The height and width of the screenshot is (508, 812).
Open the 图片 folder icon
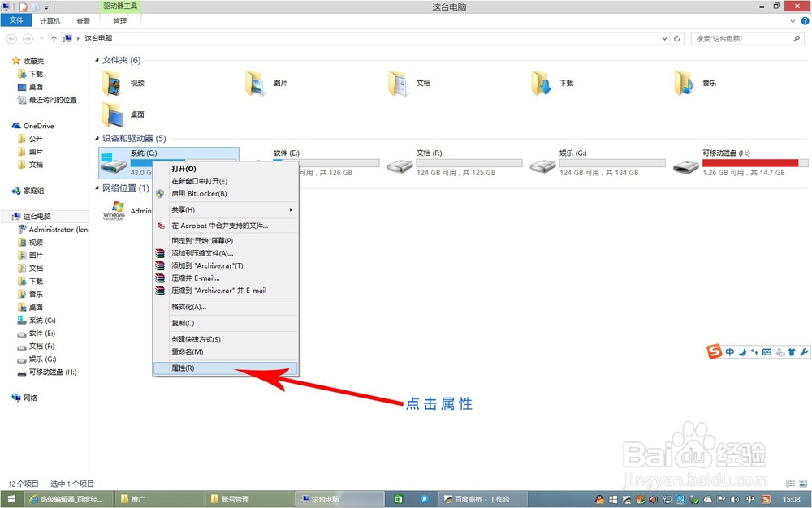(255, 83)
